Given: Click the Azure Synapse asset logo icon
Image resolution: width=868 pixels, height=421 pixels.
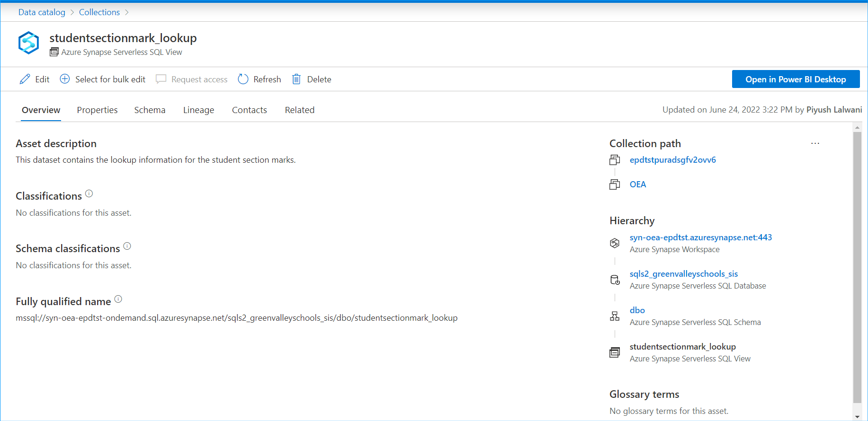Looking at the screenshot, I should pyautogui.click(x=28, y=43).
